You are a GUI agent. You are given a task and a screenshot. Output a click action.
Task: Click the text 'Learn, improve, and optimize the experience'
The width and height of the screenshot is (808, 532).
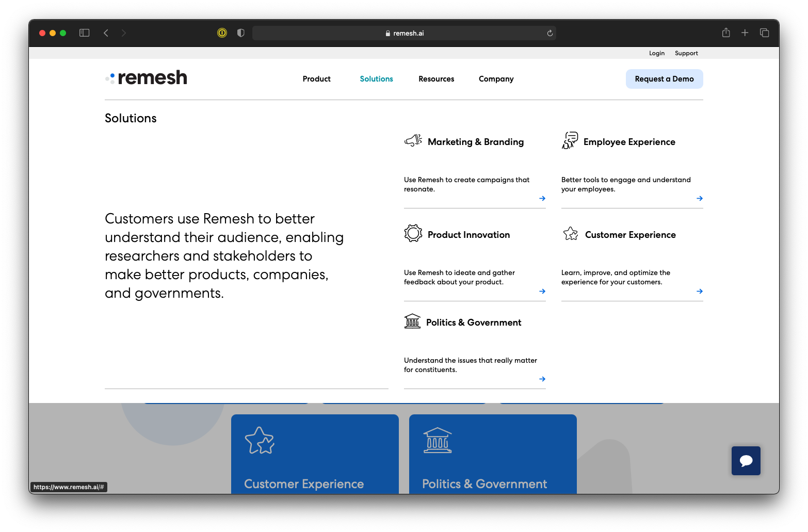click(x=616, y=277)
